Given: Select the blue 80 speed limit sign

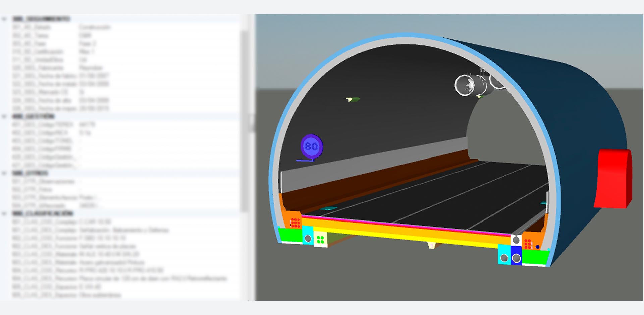Looking at the screenshot, I should (x=311, y=146).
